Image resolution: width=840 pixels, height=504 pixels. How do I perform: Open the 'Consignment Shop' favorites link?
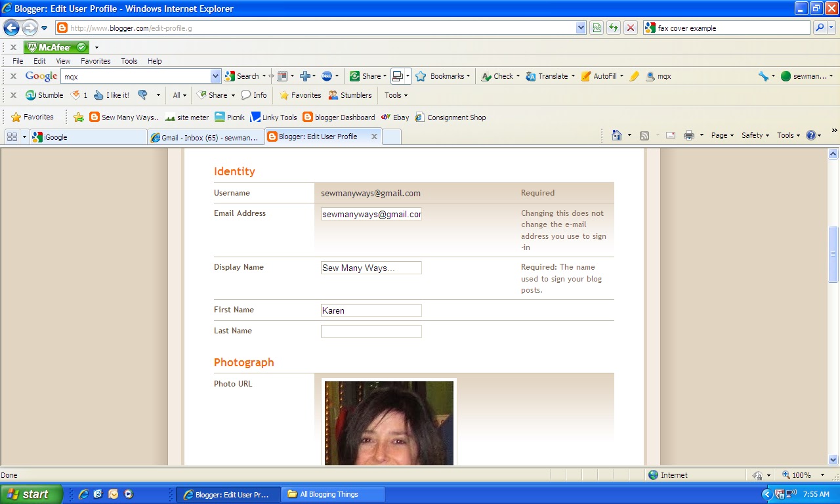pyautogui.click(x=450, y=117)
